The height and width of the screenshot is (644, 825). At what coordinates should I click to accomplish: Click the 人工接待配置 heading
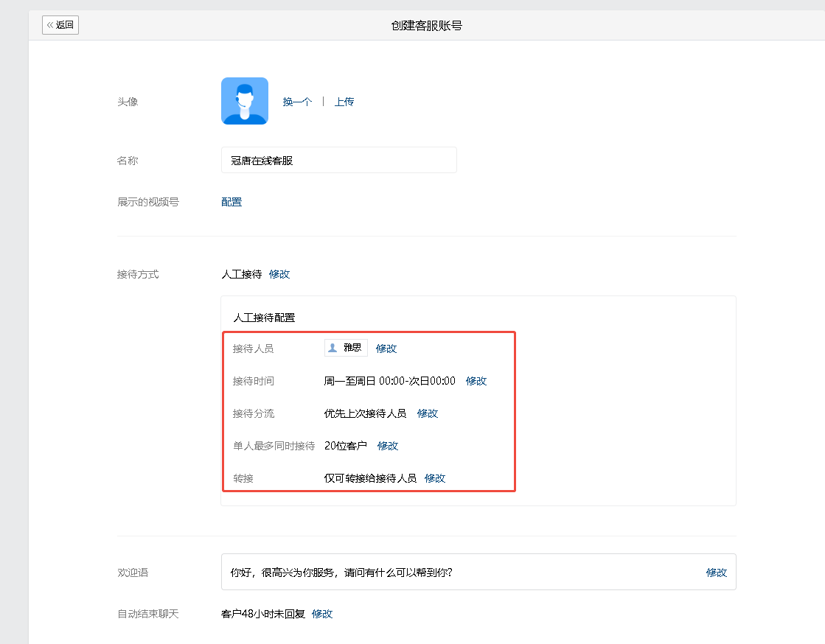[264, 318]
